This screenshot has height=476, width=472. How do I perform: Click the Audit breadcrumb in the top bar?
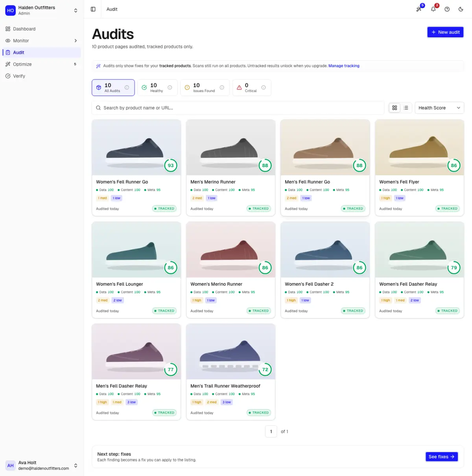[112, 9]
